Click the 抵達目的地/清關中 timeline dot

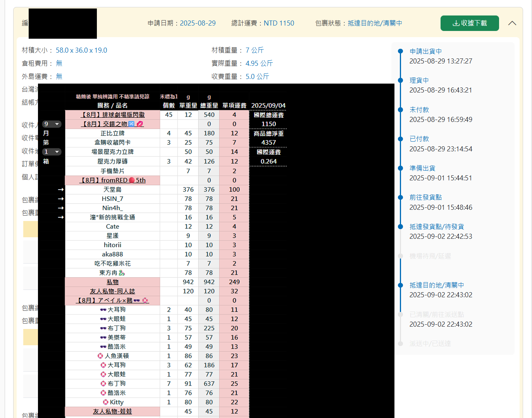(x=401, y=285)
